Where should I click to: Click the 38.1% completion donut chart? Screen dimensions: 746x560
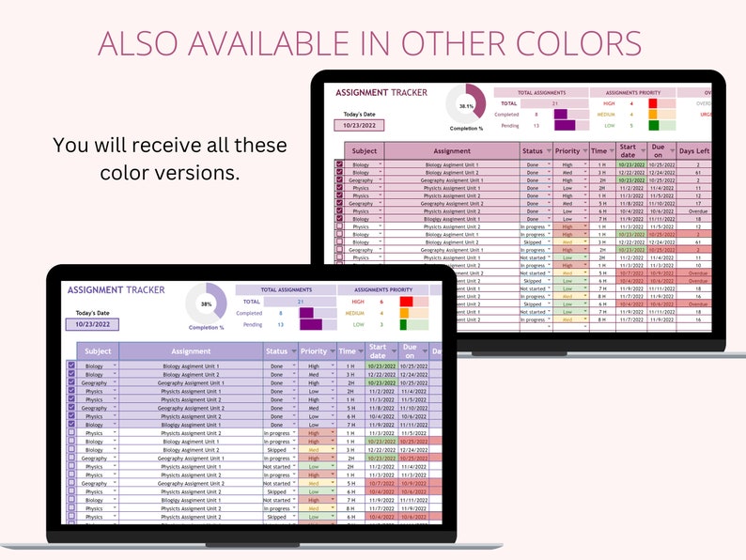pos(466,105)
